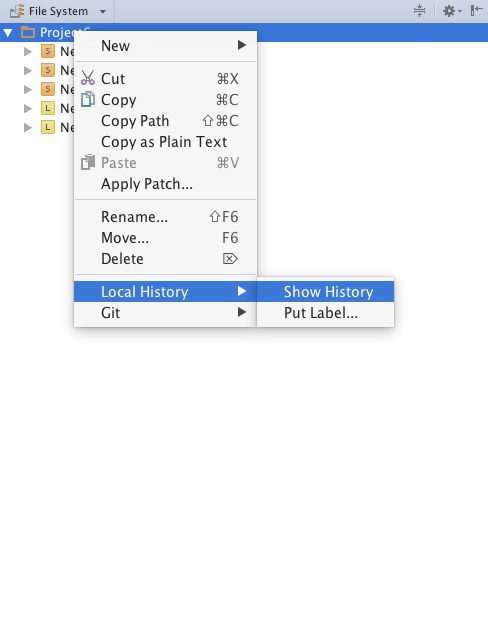488x618 pixels.
Task: Open the New submenu
Action: tap(165, 46)
